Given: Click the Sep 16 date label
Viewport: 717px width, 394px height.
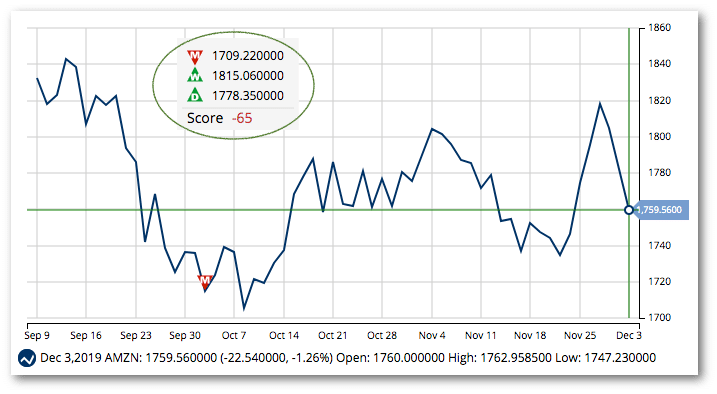Looking at the screenshot, I should [x=86, y=335].
